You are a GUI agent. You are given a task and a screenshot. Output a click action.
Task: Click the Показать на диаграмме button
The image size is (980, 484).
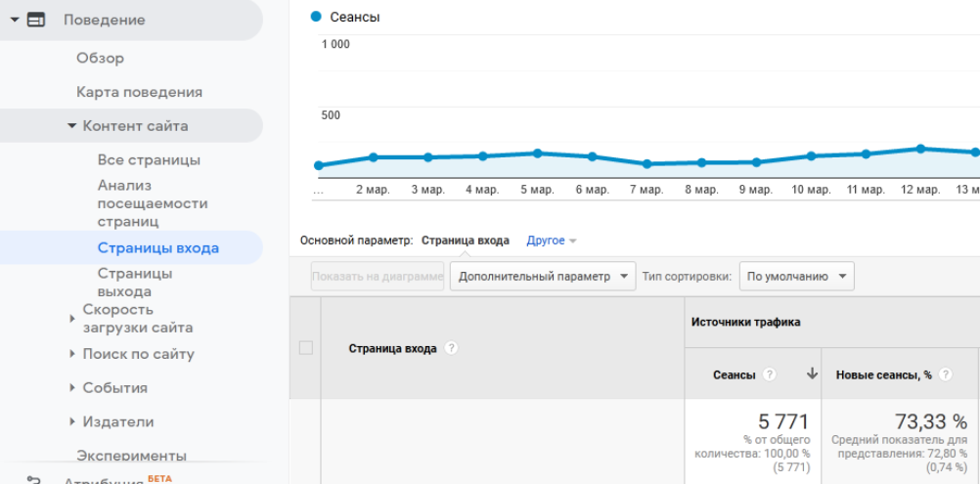coord(378,277)
